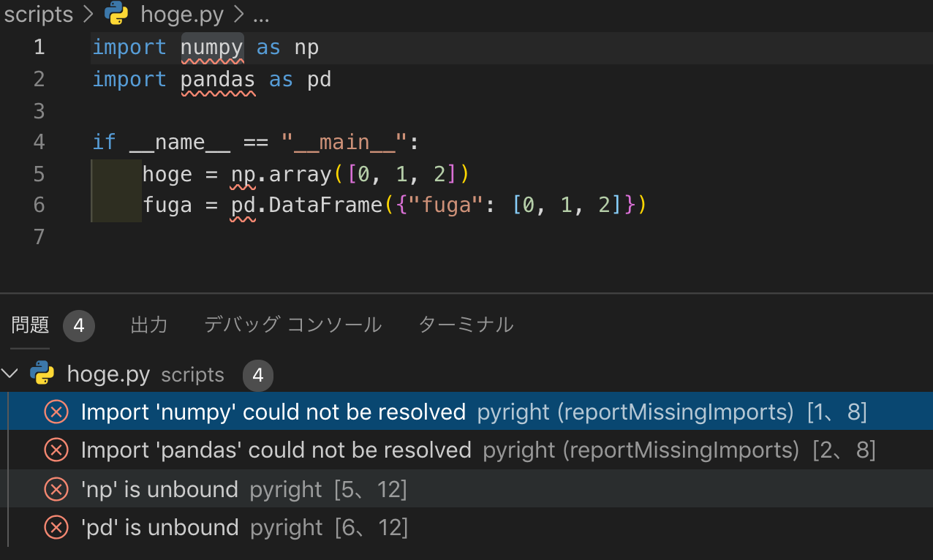Click the error icon for pandas import problem
Viewport: 933px width, 560px height.
56,450
